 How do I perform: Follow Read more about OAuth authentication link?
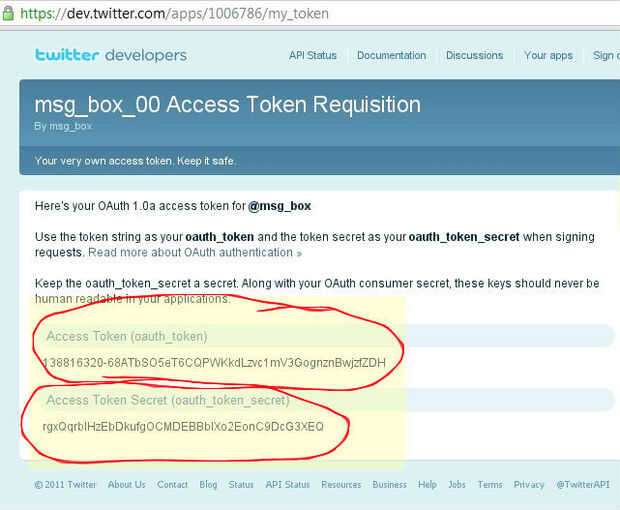[x=195, y=252]
